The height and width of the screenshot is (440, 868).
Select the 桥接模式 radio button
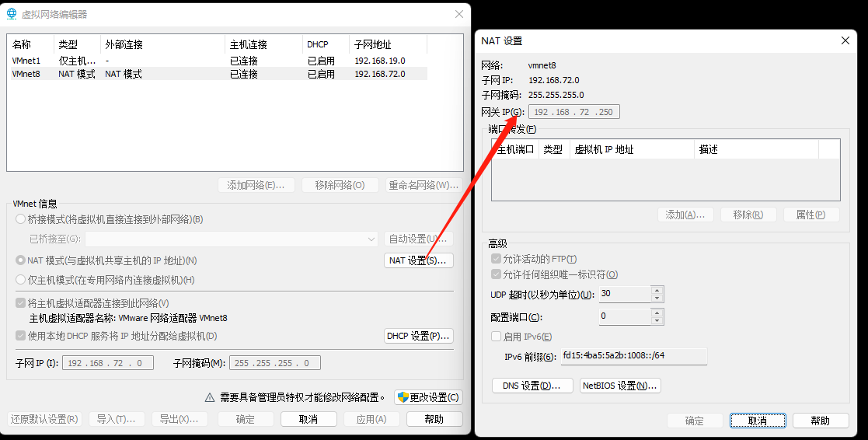(x=21, y=219)
